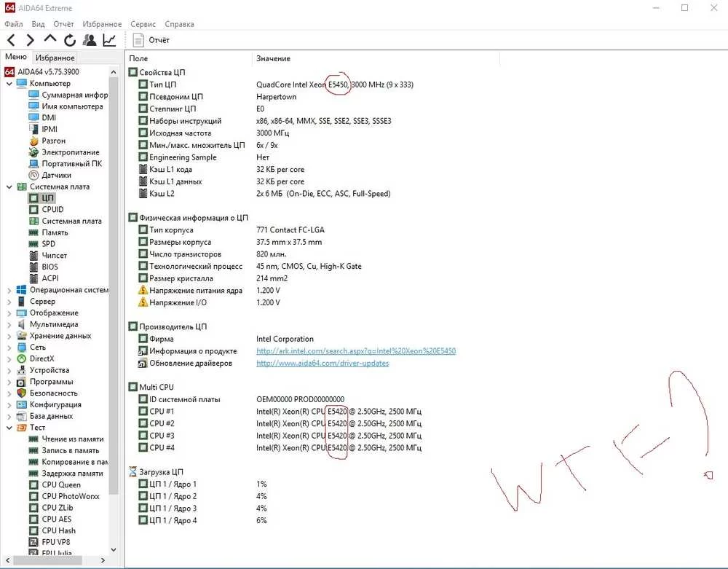Go forward with the right arrow toolbar button
This screenshot has width=728, height=569.
pos(30,40)
